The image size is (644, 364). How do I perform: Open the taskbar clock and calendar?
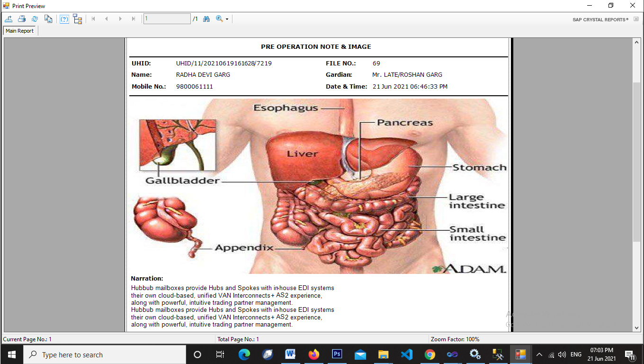(600, 355)
